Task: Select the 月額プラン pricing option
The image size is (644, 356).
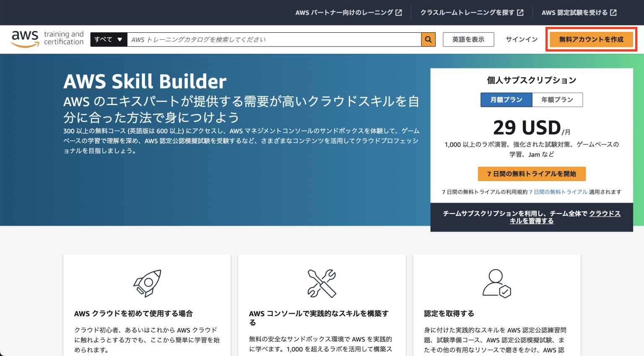Action: pos(506,100)
